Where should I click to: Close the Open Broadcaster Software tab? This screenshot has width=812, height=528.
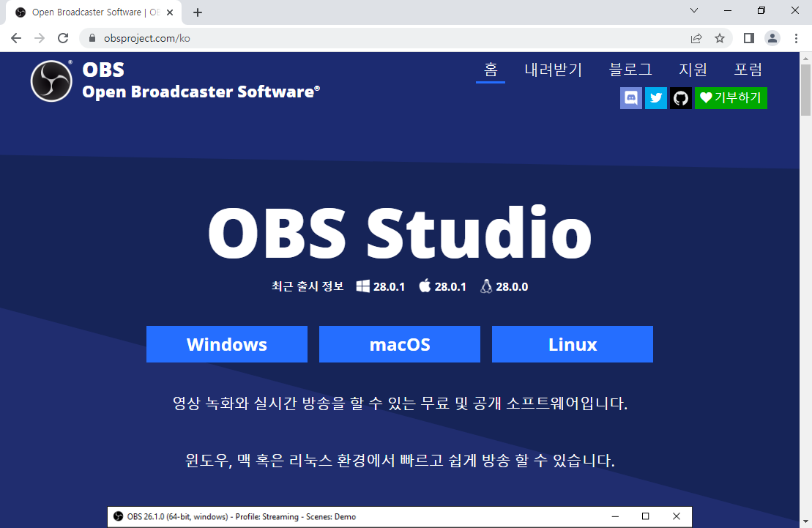point(170,12)
